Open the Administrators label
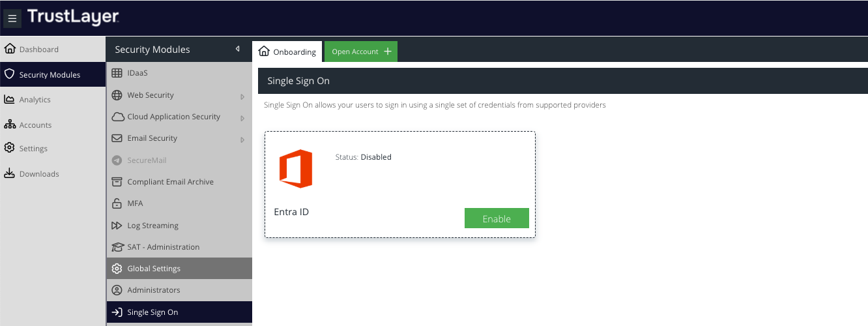The image size is (868, 326). pos(154,290)
